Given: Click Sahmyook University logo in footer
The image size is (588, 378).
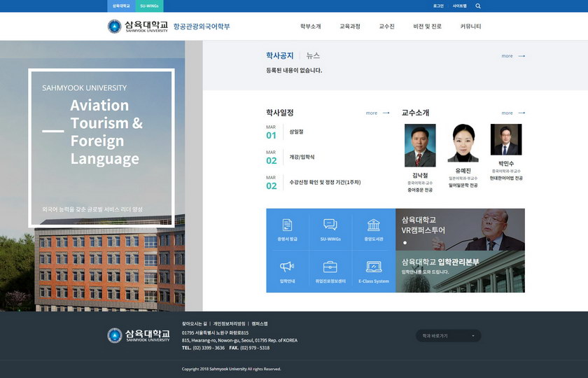Looking at the screenshot, I should point(139,335).
